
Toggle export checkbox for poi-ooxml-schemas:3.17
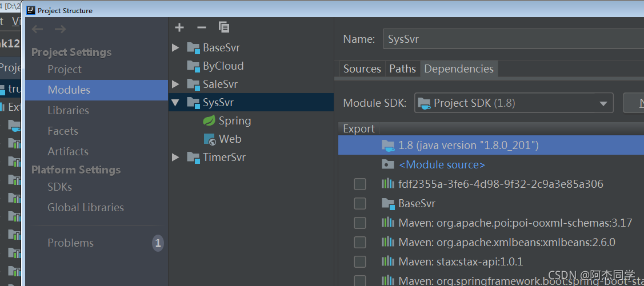tap(360, 223)
